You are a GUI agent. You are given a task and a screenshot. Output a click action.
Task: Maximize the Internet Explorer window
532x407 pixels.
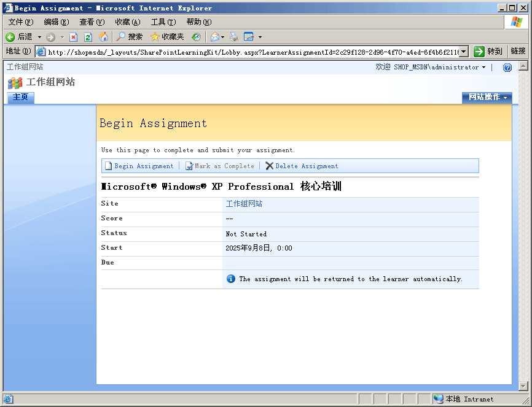tap(512, 8)
